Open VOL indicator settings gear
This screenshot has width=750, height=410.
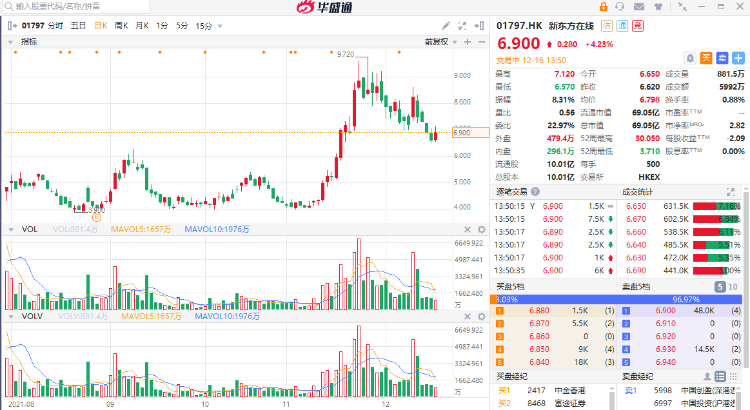point(482,230)
